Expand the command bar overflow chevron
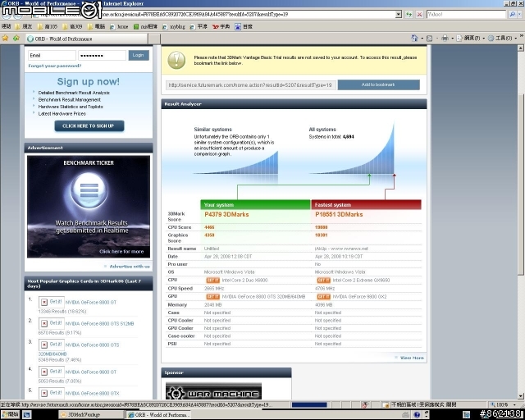The image size is (525, 420). [x=521, y=36]
